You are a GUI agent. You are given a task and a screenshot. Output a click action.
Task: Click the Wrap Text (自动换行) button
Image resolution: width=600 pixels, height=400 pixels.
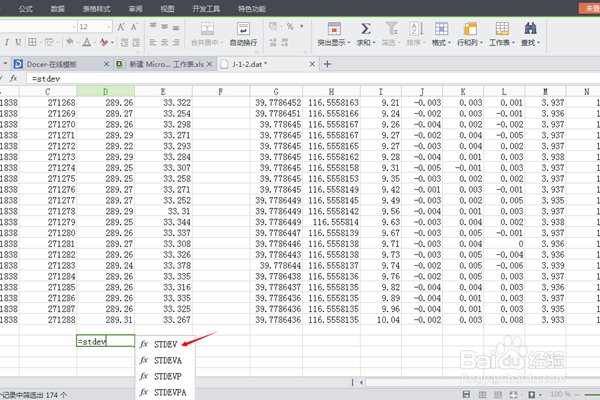[243, 34]
